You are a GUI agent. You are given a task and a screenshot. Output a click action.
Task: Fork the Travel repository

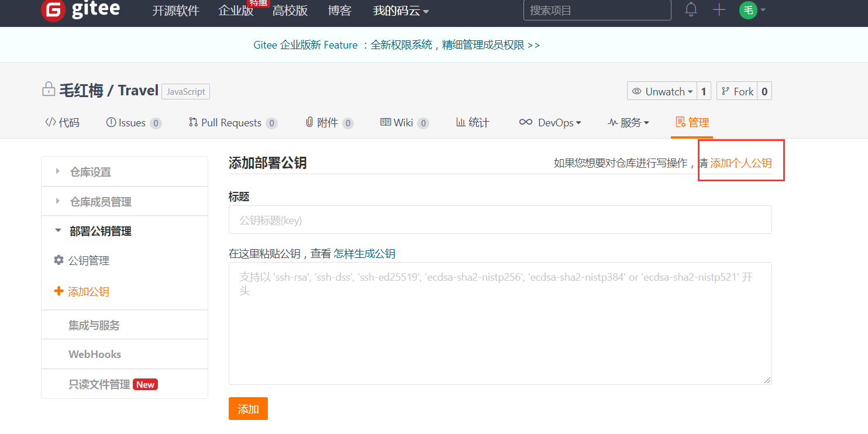click(737, 91)
